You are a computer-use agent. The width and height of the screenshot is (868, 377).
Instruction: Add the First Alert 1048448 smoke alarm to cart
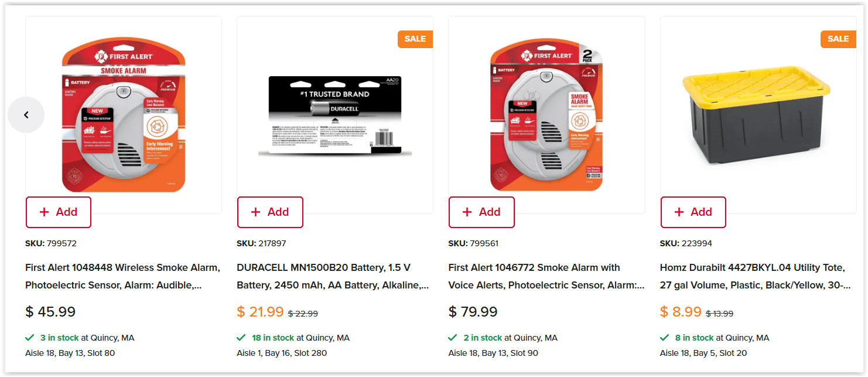[x=58, y=212]
